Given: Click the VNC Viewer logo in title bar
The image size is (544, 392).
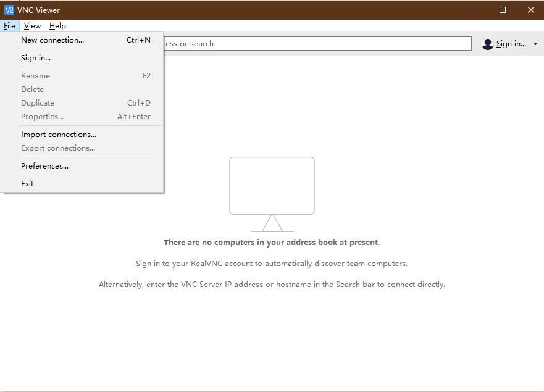Looking at the screenshot, I should (x=9, y=10).
